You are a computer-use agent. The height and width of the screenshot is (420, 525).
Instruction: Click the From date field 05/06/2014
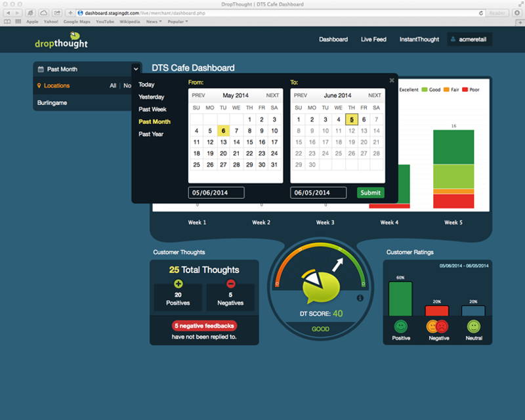pyautogui.click(x=217, y=192)
